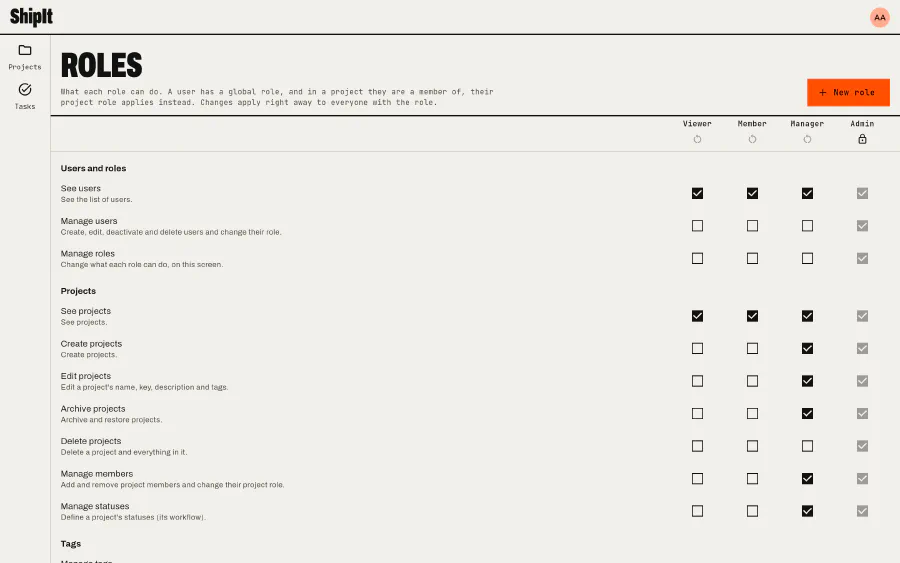Enable Manage users for Manager
Image resolution: width=900 pixels, height=563 pixels.
tap(807, 226)
